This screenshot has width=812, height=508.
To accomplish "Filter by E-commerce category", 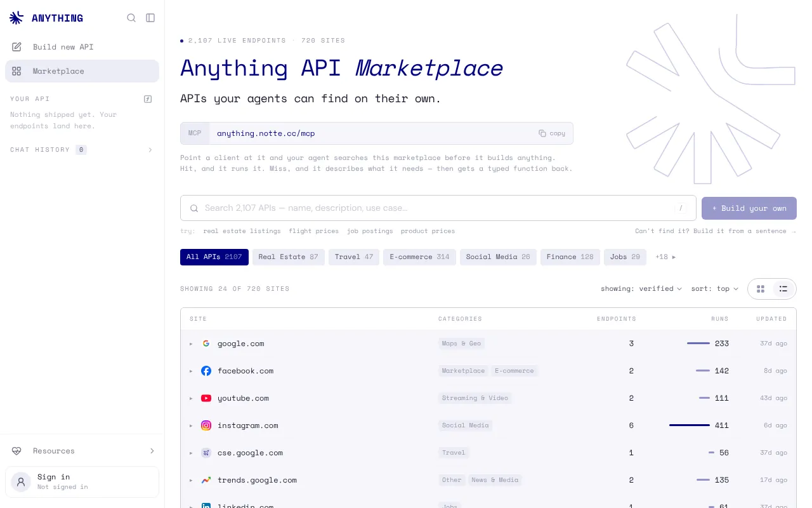I will click(419, 257).
